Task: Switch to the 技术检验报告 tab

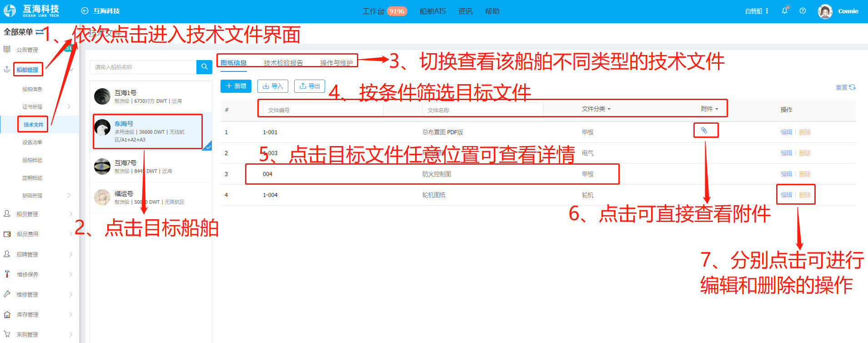Action: (x=283, y=63)
